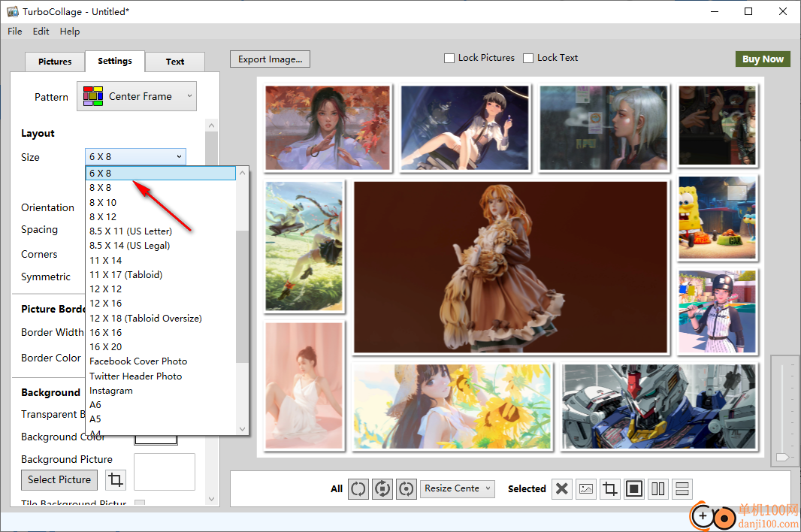The width and height of the screenshot is (801, 532).
Task: Open the Help menu
Action: pos(69,31)
